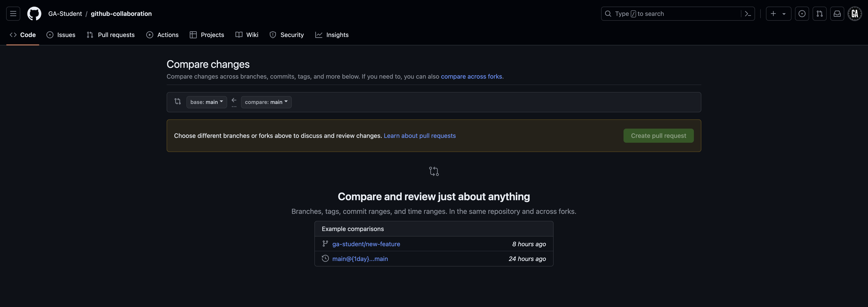The image size is (868, 307).
Task: Switch to the Actions tab
Action: pyautogui.click(x=168, y=35)
